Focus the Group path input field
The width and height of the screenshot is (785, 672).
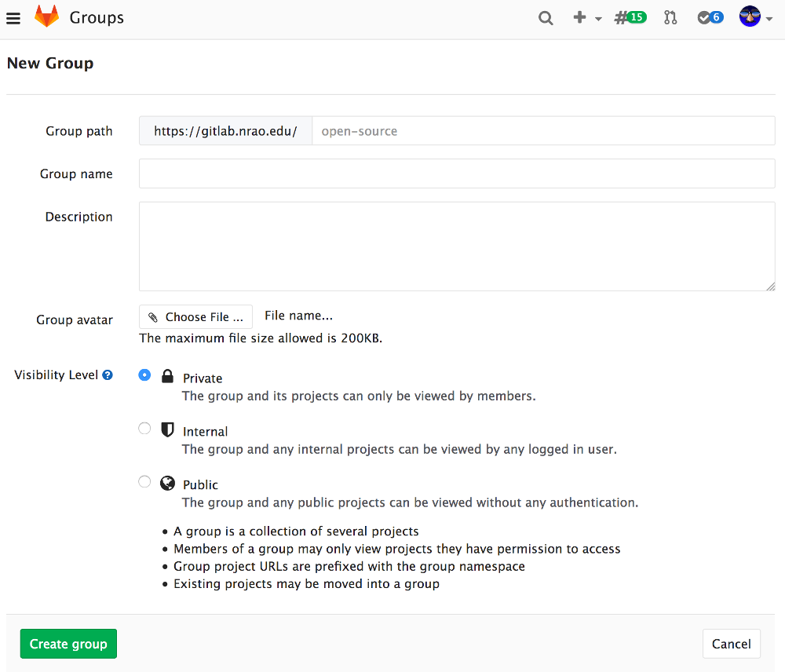point(542,131)
